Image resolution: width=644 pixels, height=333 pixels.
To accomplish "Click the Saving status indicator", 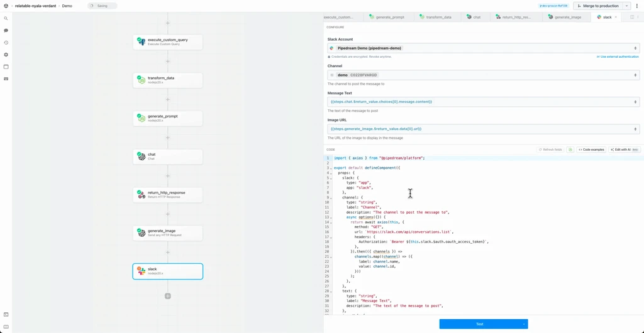I will tap(103, 6).
